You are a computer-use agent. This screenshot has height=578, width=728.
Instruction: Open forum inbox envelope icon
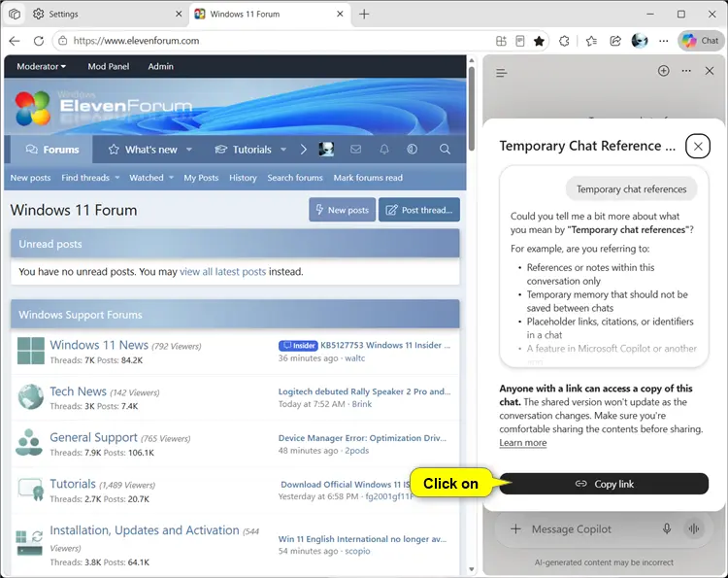click(355, 150)
